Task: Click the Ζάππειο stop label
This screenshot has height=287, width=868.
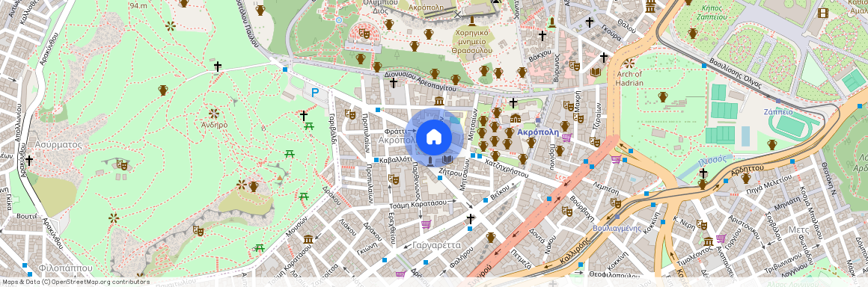Action: 778,111
